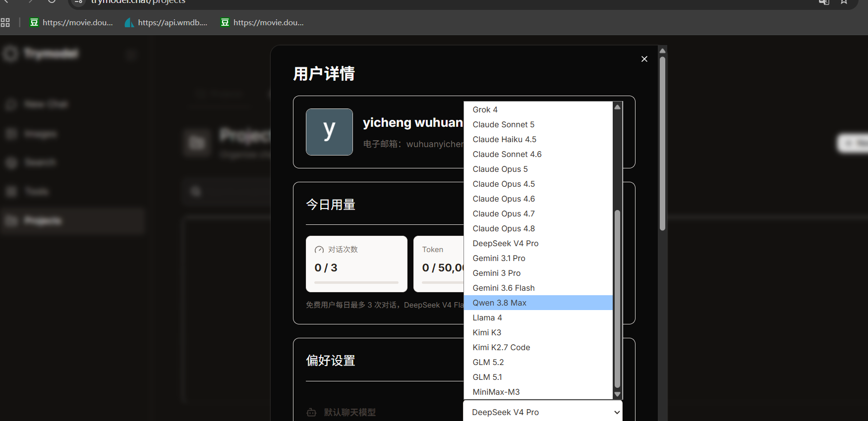Click the 今日用量 section title
The height and width of the screenshot is (421, 868).
click(x=331, y=205)
